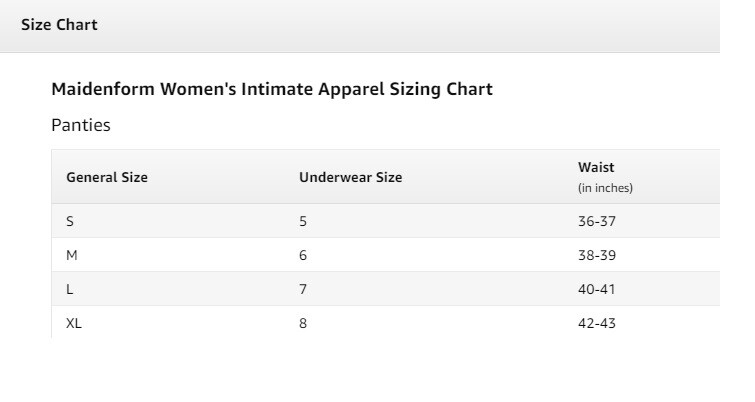Select the XL general size cell

tap(74, 323)
